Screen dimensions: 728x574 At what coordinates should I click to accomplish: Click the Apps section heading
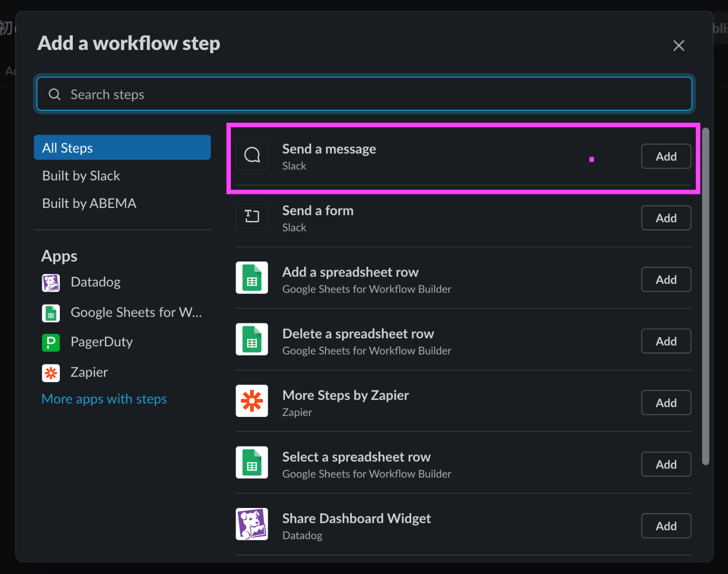point(59,256)
